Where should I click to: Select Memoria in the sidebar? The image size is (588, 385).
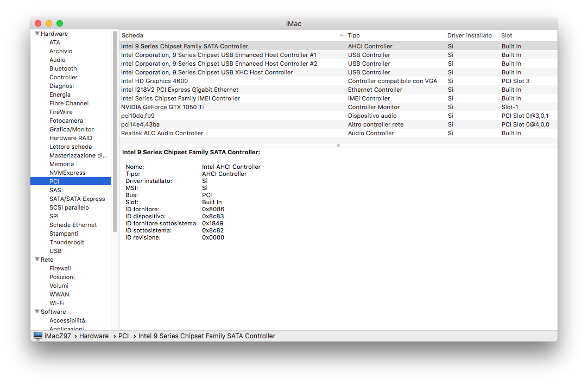(x=61, y=164)
